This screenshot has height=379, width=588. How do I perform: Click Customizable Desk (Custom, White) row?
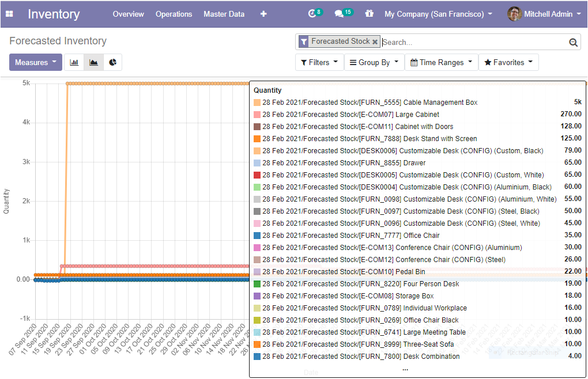(417, 175)
